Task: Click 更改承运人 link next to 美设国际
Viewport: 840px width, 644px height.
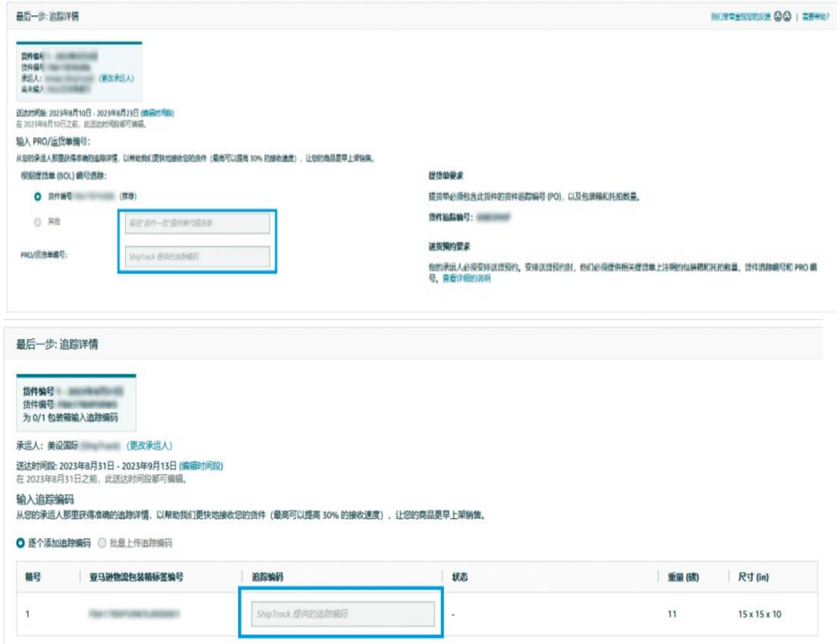Action: coord(149,446)
